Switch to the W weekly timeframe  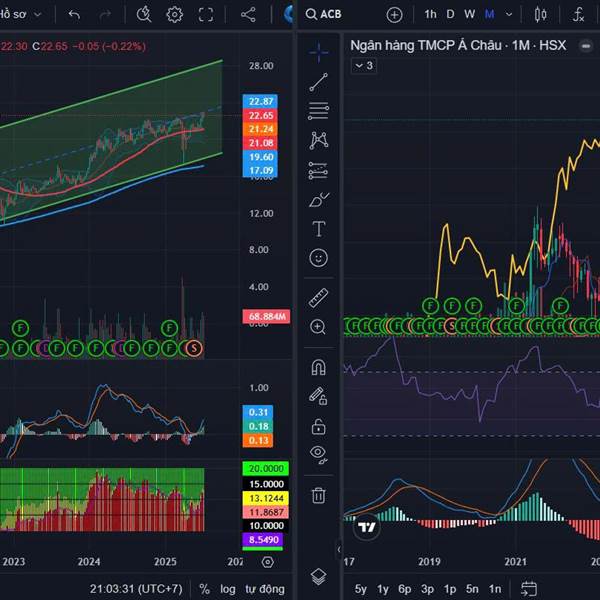coord(470,15)
